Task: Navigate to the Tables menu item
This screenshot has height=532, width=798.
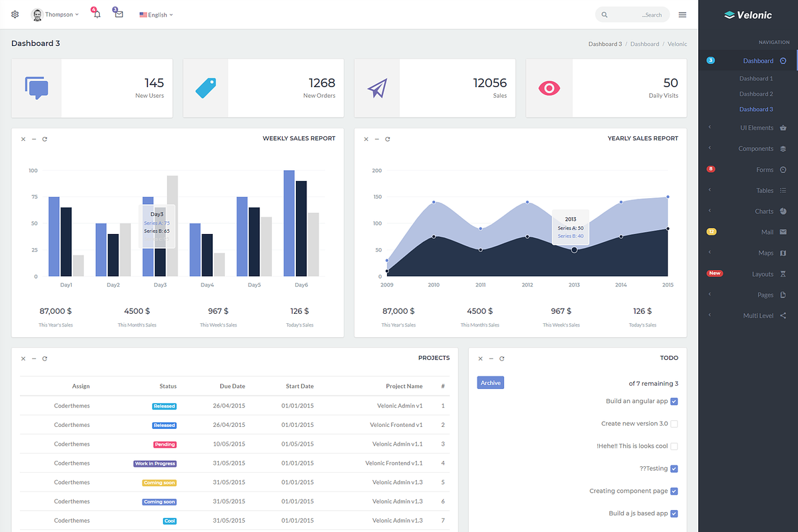Action: click(765, 190)
